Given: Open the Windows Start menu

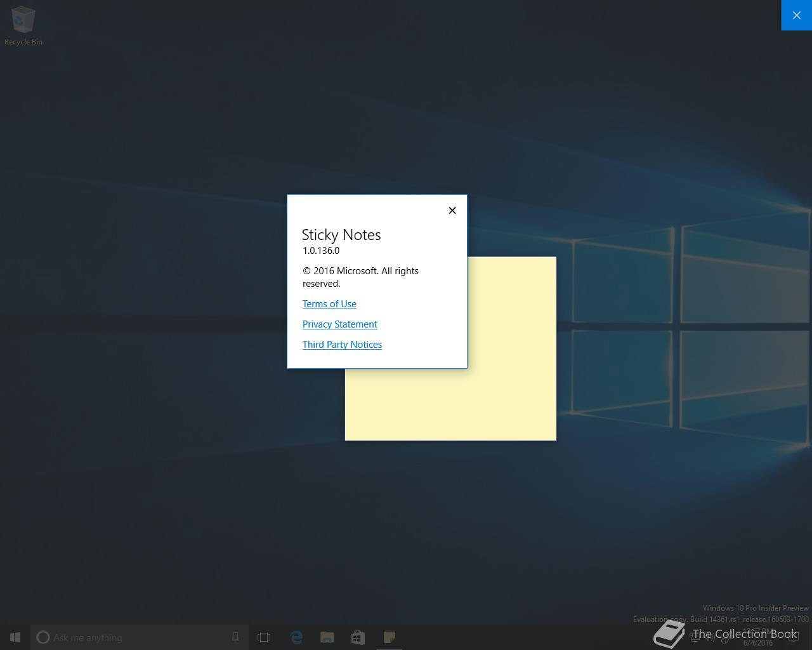Looking at the screenshot, I should (x=15, y=637).
